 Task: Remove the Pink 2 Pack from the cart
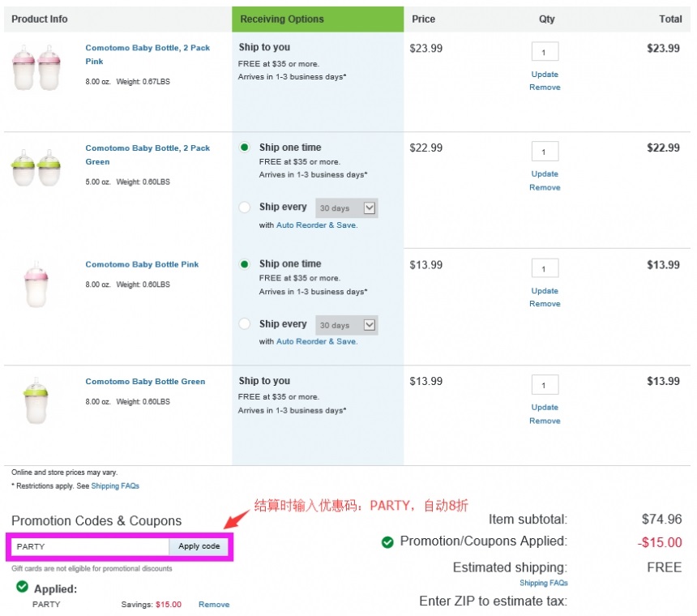coord(545,88)
